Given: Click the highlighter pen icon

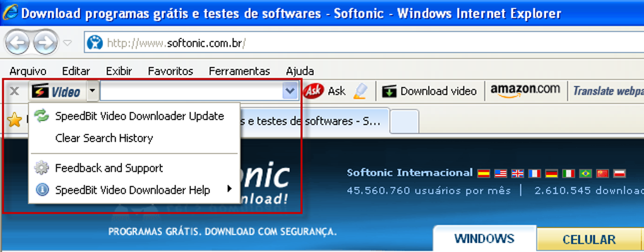Looking at the screenshot, I should pyautogui.click(x=360, y=91).
